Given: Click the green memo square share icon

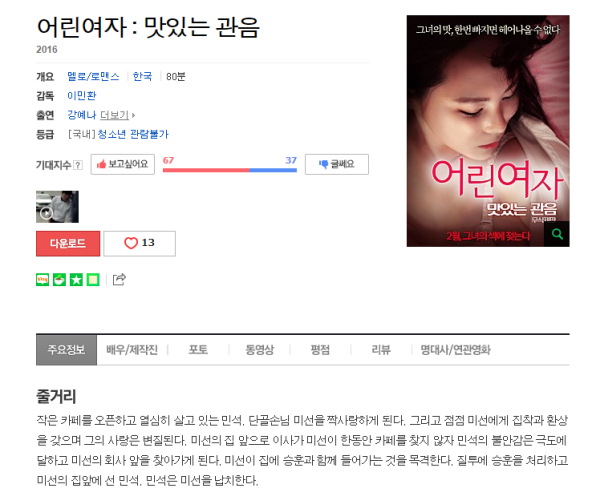Looking at the screenshot, I should pos(93,280).
